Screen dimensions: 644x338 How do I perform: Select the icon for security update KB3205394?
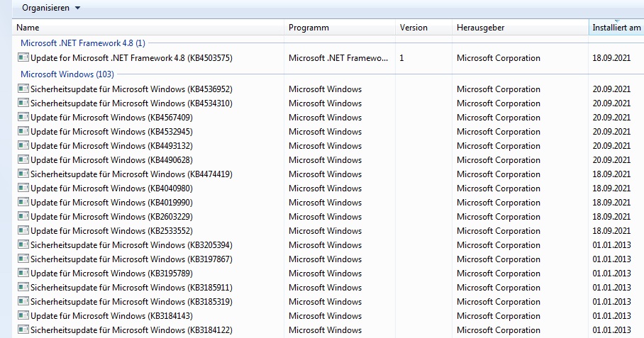(x=23, y=245)
